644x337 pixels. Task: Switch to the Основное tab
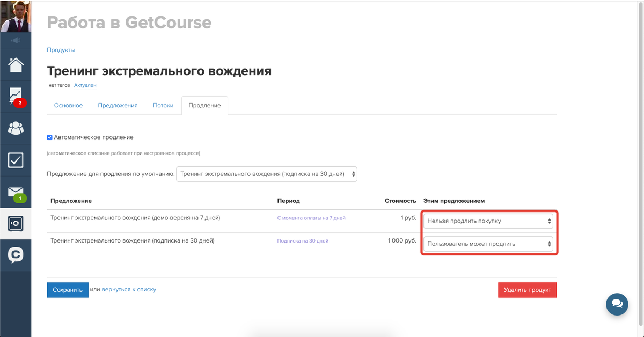tap(68, 106)
